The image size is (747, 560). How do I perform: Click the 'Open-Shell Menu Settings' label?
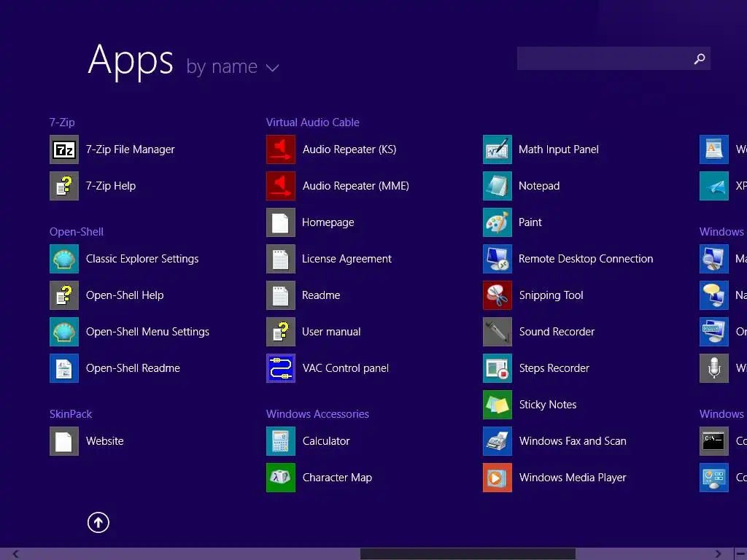click(x=147, y=332)
